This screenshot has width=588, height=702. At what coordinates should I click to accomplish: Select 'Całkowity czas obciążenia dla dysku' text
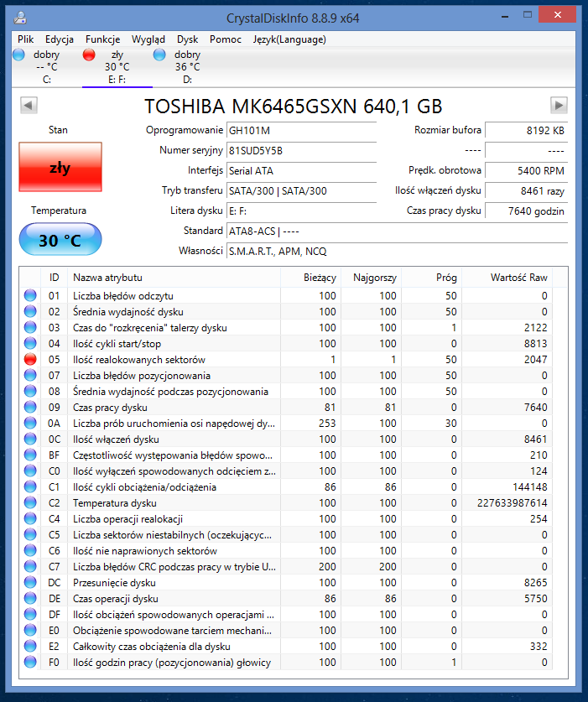click(x=151, y=647)
